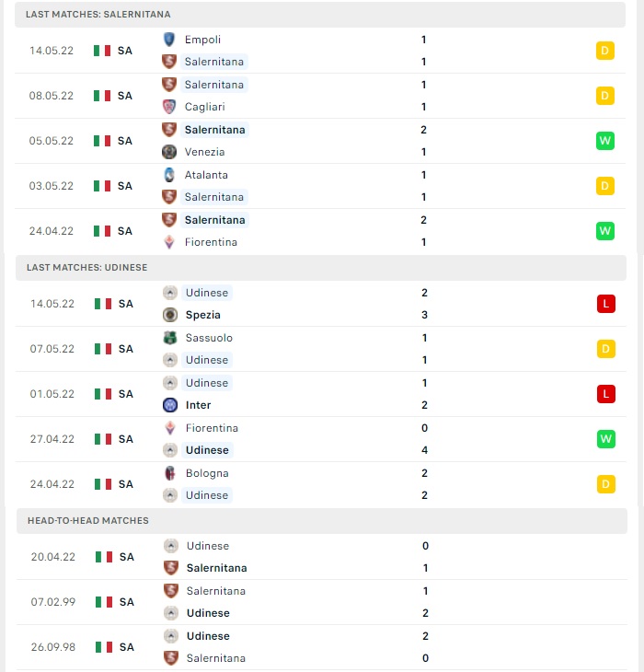Select the Spezia team name link
Image resolution: width=644 pixels, height=672 pixels.
(203, 315)
